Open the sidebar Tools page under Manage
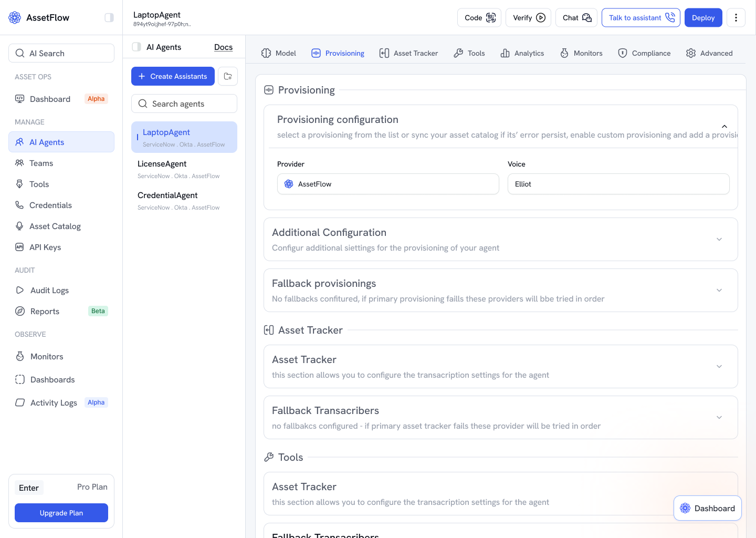This screenshot has width=756, height=538. pos(61,184)
